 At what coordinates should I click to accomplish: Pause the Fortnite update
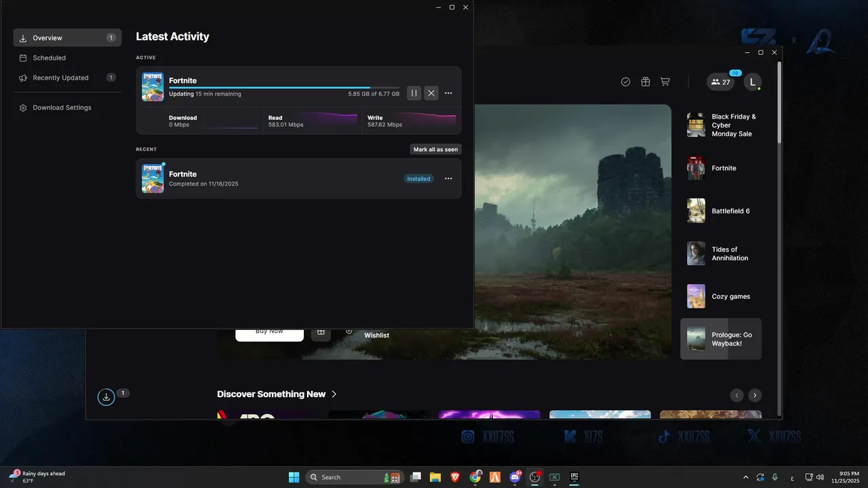414,94
